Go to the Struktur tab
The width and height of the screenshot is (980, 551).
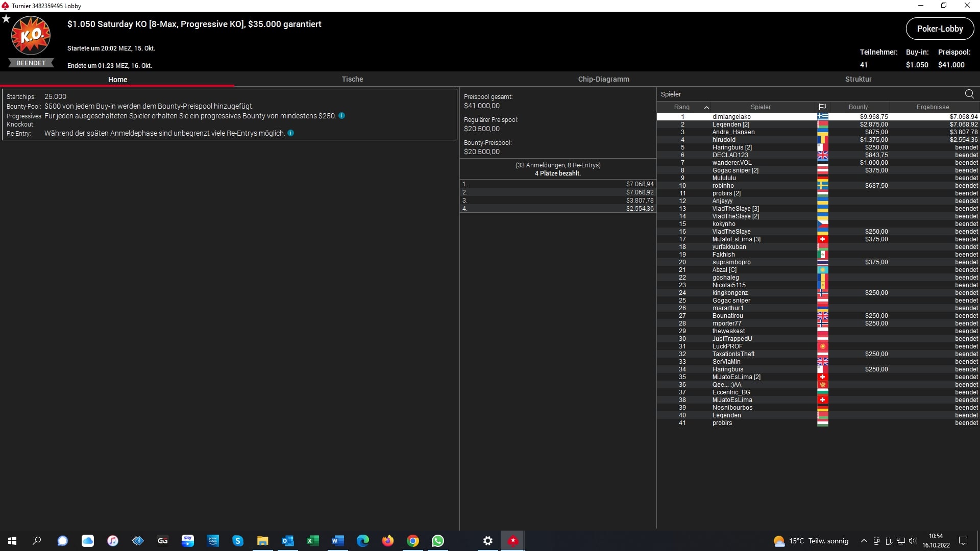tap(858, 79)
